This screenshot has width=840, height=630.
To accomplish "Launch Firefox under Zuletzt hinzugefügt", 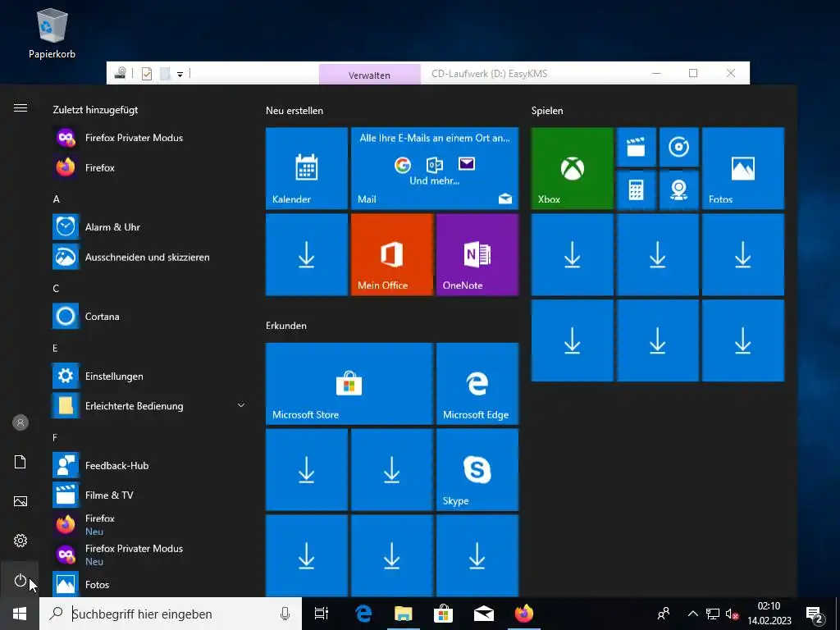I will pos(149,167).
